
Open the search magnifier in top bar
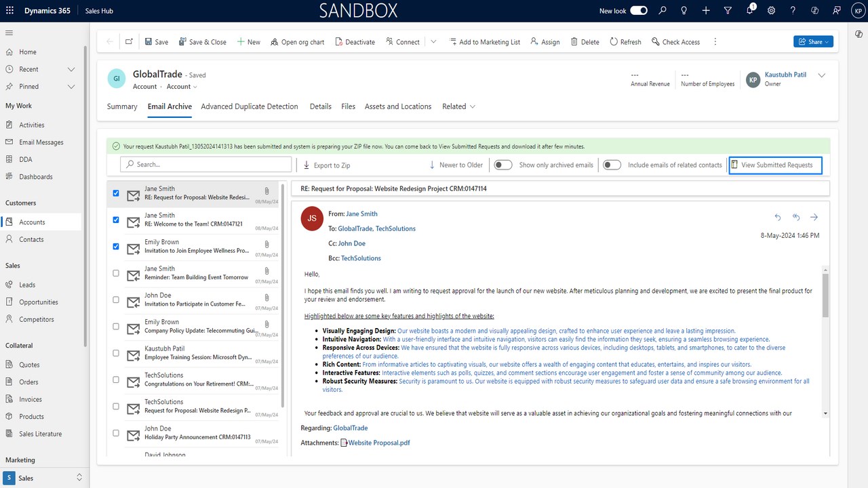coord(663,11)
